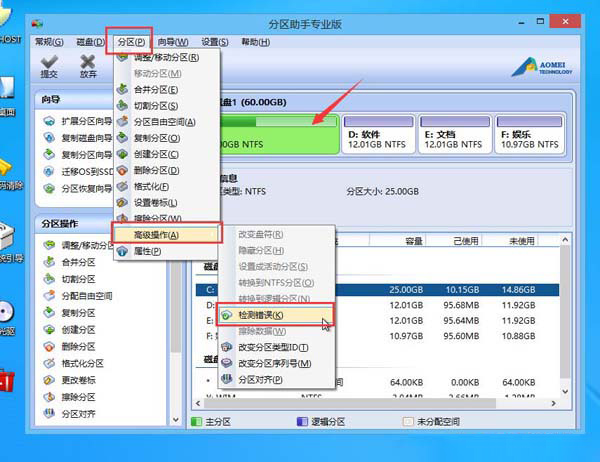Select the green C: partition block
The height and width of the screenshot is (462, 600).
click(x=279, y=134)
